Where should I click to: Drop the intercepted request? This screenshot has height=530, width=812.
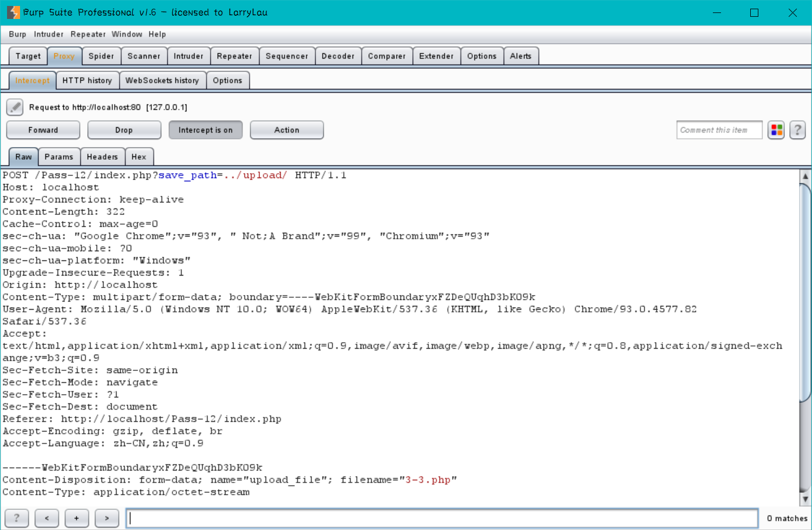(x=124, y=130)
